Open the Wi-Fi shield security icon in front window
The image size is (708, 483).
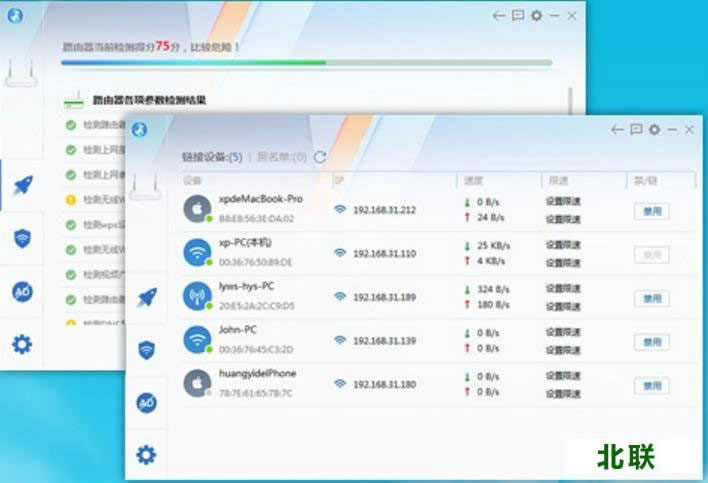click(147, 349)
